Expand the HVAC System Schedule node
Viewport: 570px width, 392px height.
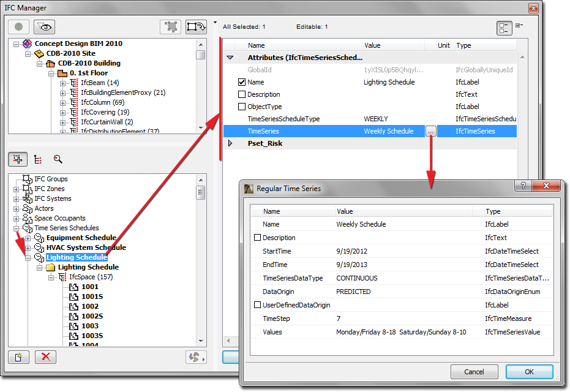click(28, 248)
